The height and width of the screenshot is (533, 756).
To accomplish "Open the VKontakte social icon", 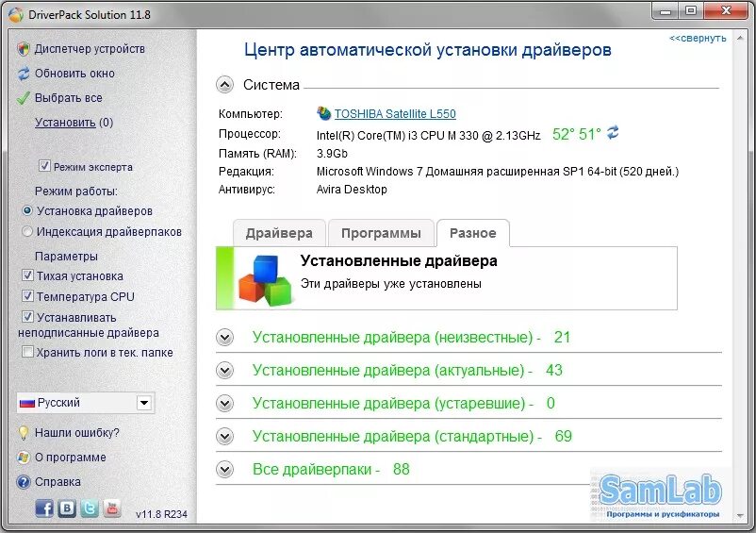I will coord(67,508).
